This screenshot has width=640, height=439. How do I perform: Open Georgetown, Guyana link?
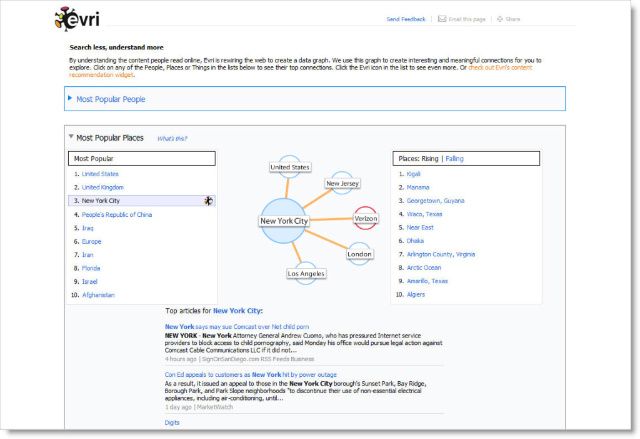(435, 201)
